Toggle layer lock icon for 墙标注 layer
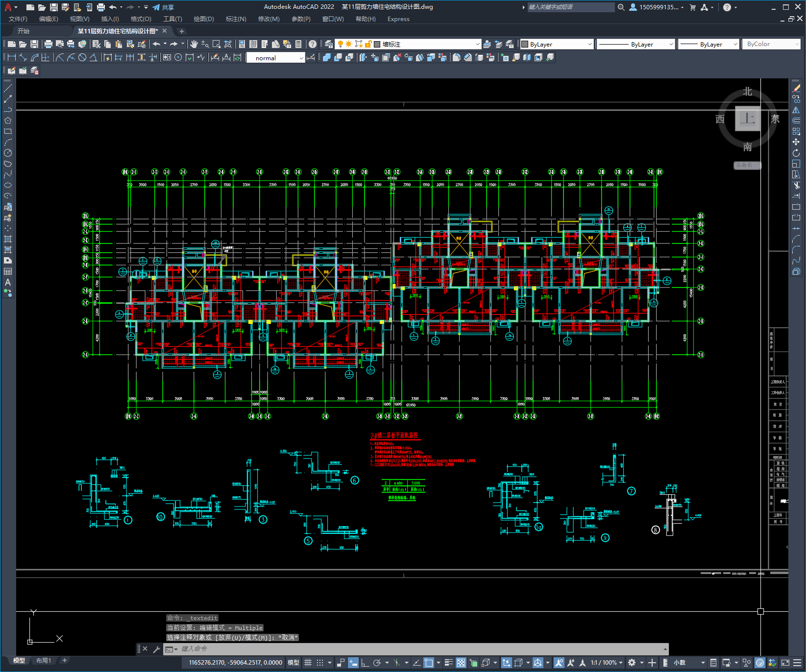Image resolution: width=806 pixels, height=672 pixels. coord(368,44)
